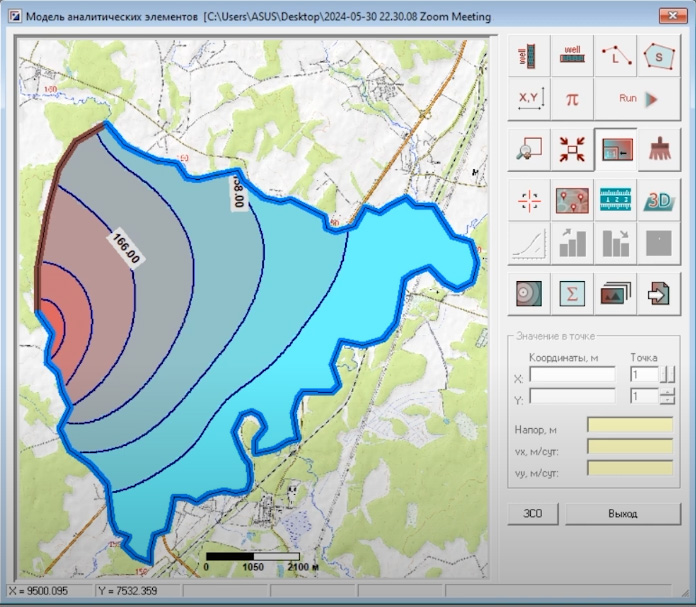
Task: Click the concentric contours icon
Action: [529, 294]
